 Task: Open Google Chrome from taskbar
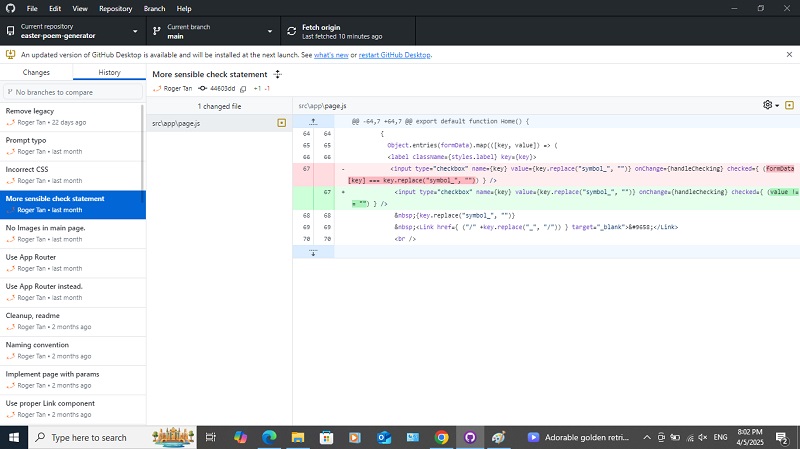click(x=441, y=437)
